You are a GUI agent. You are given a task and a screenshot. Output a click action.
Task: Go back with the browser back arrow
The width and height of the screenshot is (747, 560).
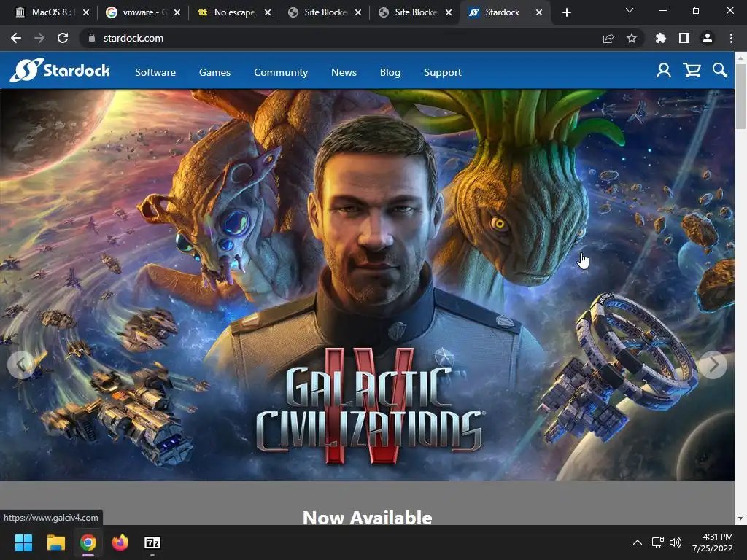16,38
